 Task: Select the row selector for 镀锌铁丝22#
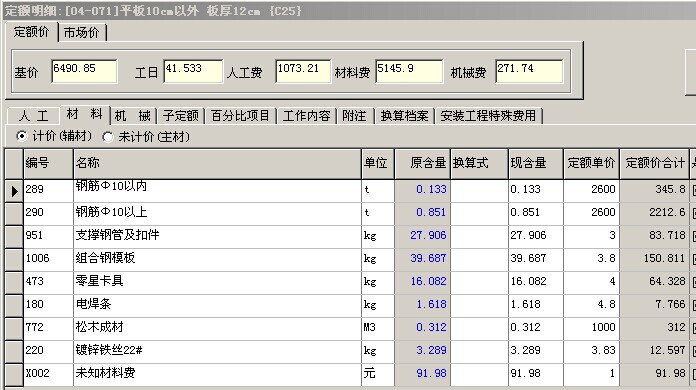pyautogui.click(x=14, y=353)
